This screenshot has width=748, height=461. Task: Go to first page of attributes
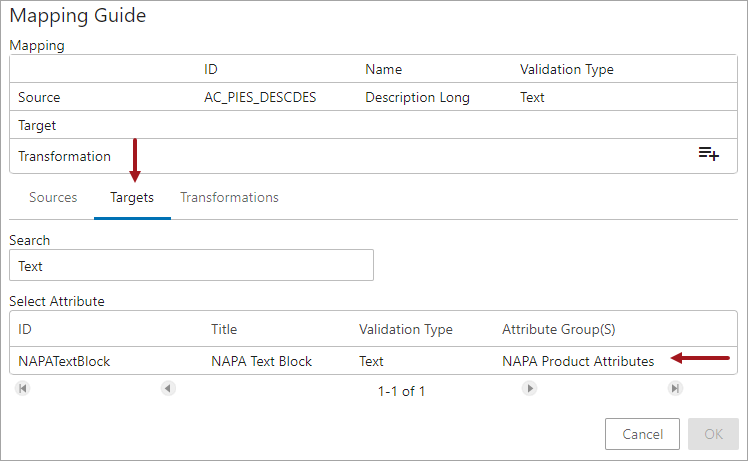(x=22, y=388)
